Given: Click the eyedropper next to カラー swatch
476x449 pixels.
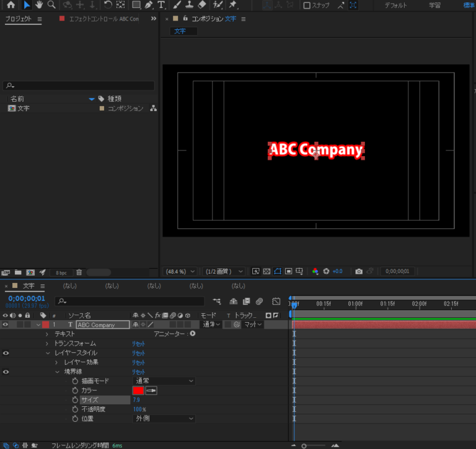Looking at the screenshot, I should click(x=151, y=391).
